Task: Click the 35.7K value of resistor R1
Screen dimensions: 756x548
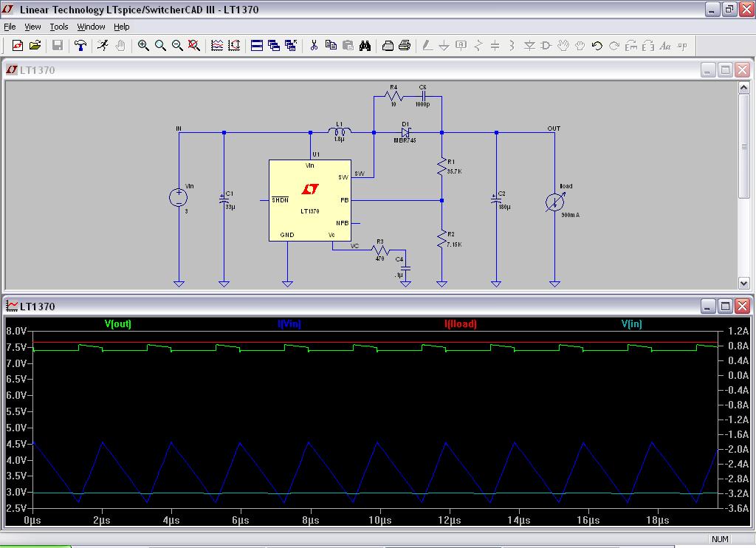Action: [454, 171]
